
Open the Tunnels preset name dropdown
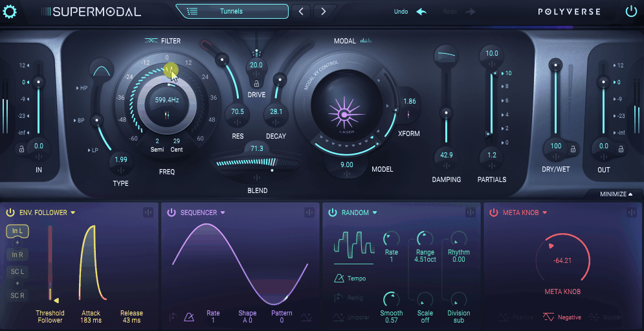232,12
